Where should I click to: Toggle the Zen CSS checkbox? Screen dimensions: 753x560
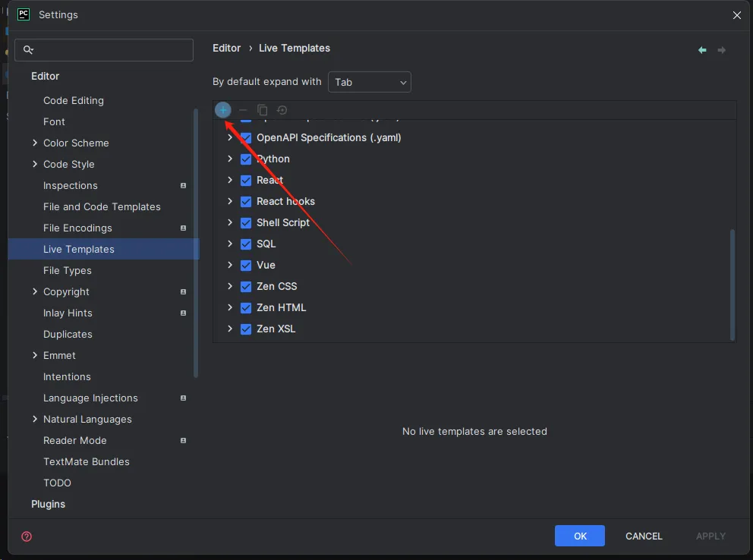(246, 287)
